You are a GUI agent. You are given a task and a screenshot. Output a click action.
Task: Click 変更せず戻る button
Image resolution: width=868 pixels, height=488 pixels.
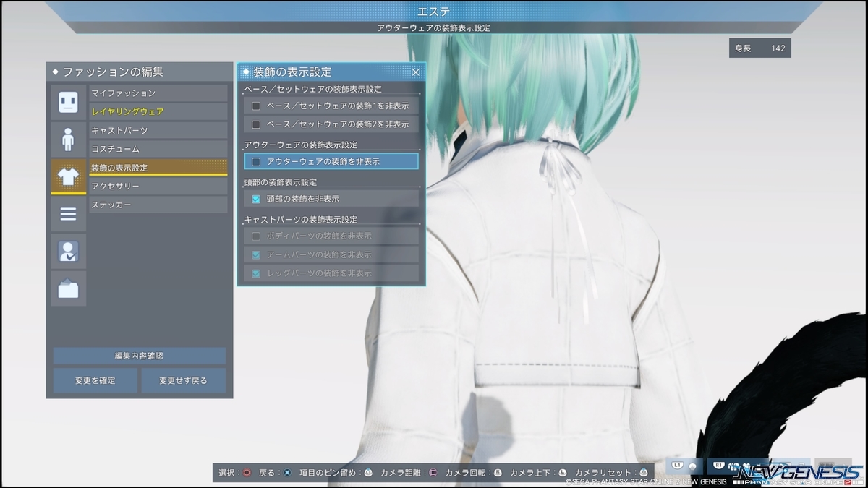[x=184, y=380]
